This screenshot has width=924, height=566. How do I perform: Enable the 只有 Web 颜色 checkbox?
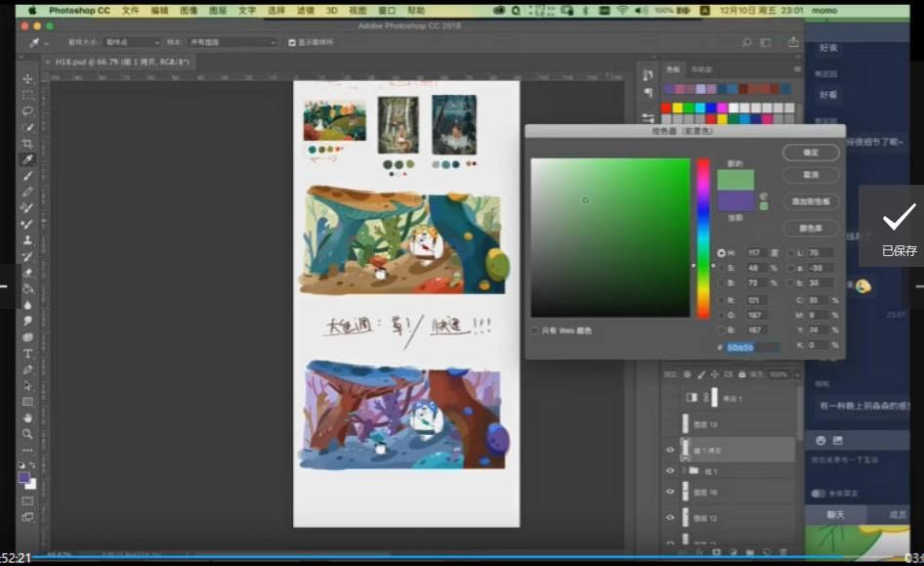coord(534,330)
